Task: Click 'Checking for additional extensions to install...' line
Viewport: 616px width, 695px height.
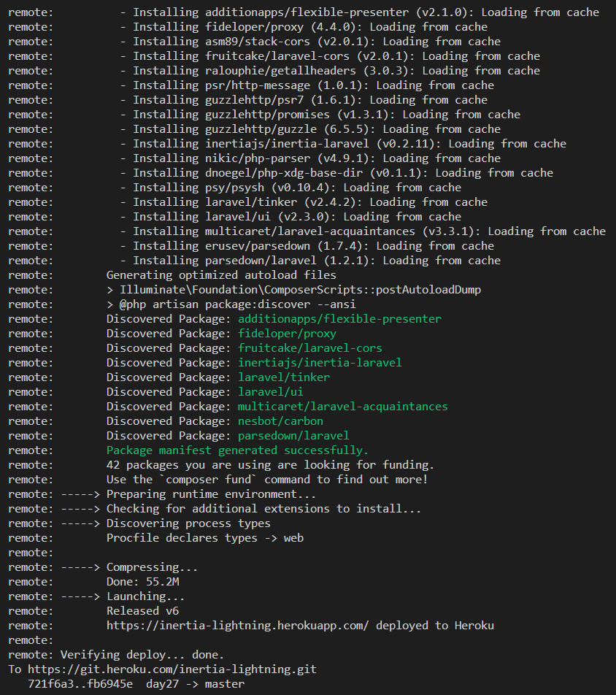Action: (263, 510)
